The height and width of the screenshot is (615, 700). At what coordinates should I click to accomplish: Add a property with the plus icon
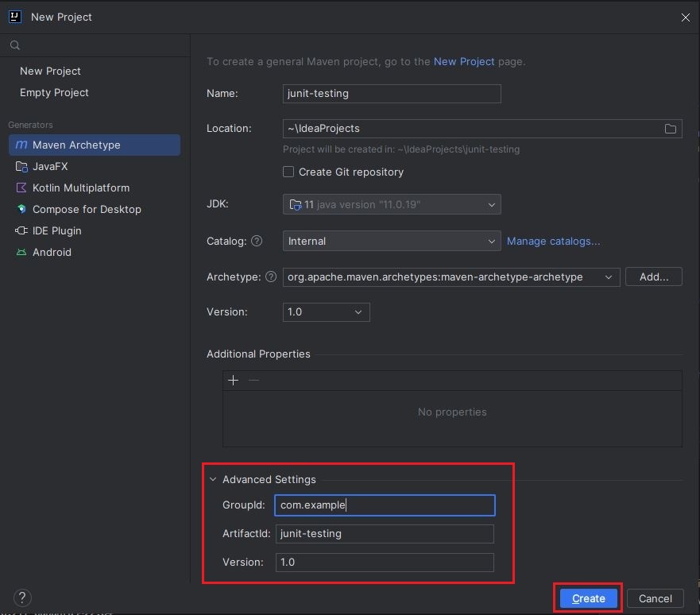(x=233, y=381)
